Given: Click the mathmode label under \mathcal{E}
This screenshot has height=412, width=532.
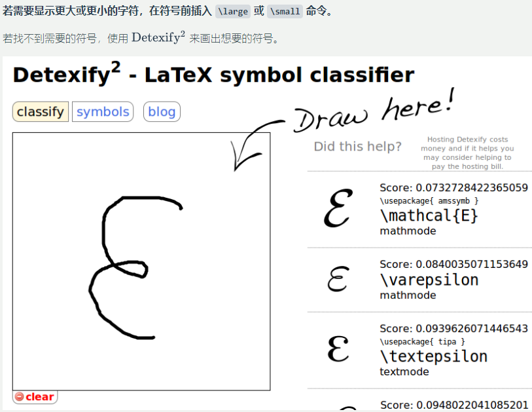Looking at the screenshot, I should [x=408, y=231].
